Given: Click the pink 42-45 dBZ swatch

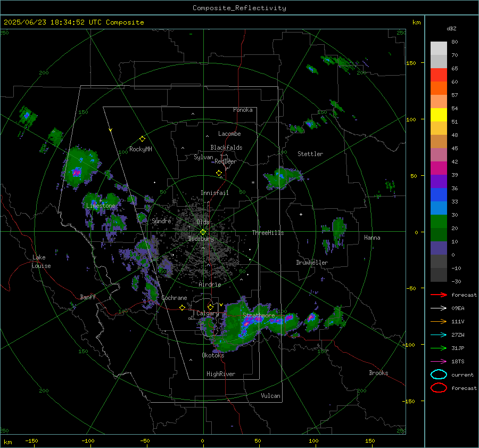Looking at the screenshot, I should click(x=439, y=155).
